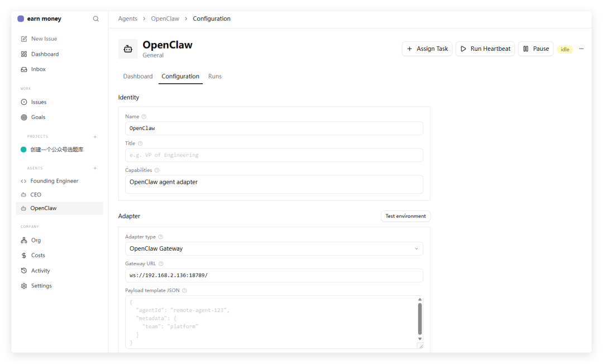This screenshot has width=603, height=364.
Task: Click the Activity history icon
Action: pos(24,271)
